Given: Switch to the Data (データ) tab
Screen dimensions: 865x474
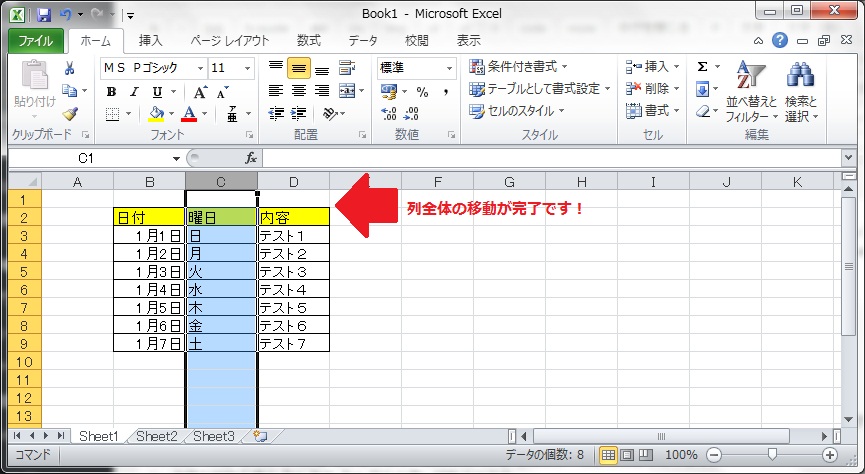Looking at the screenshot, I should [363, 41].
